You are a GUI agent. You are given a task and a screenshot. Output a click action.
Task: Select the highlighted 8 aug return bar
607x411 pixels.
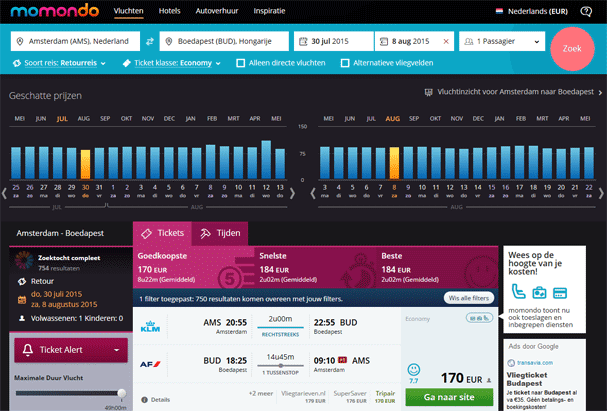pyautogui.click(x=394, y=163)
